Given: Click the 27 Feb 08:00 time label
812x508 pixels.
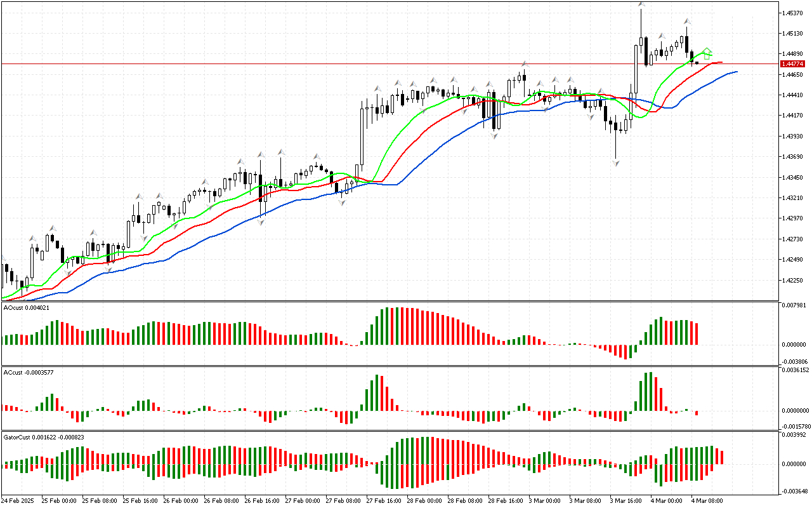Looking at the screenshot, I should point(343,500).
